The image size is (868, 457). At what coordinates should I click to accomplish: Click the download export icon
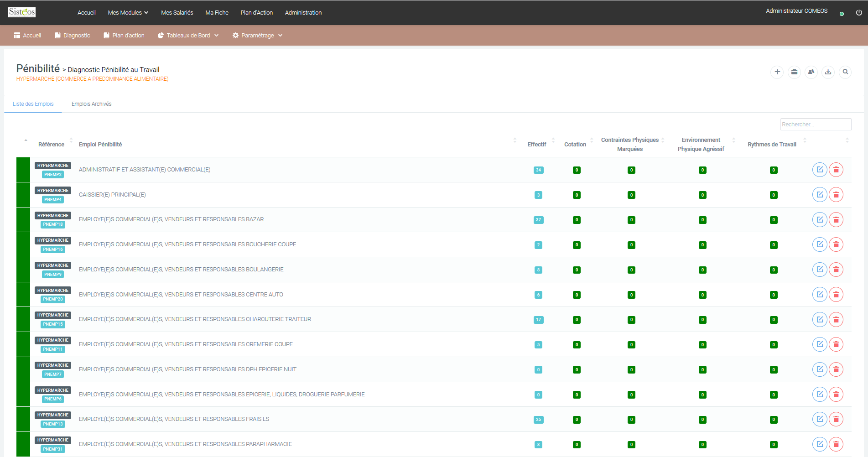828,72
